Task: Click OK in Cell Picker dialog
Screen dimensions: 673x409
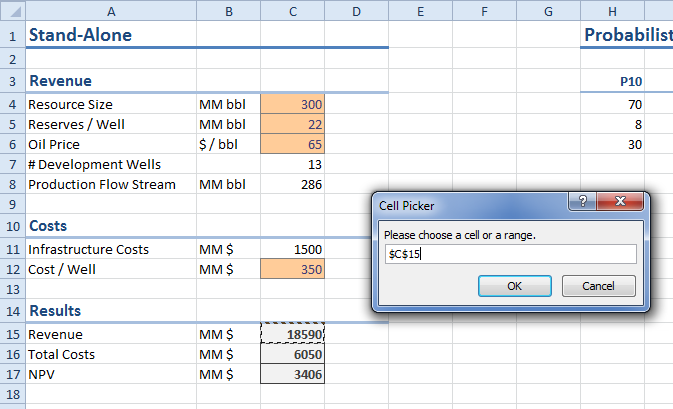Action: [x=514, y=286]
